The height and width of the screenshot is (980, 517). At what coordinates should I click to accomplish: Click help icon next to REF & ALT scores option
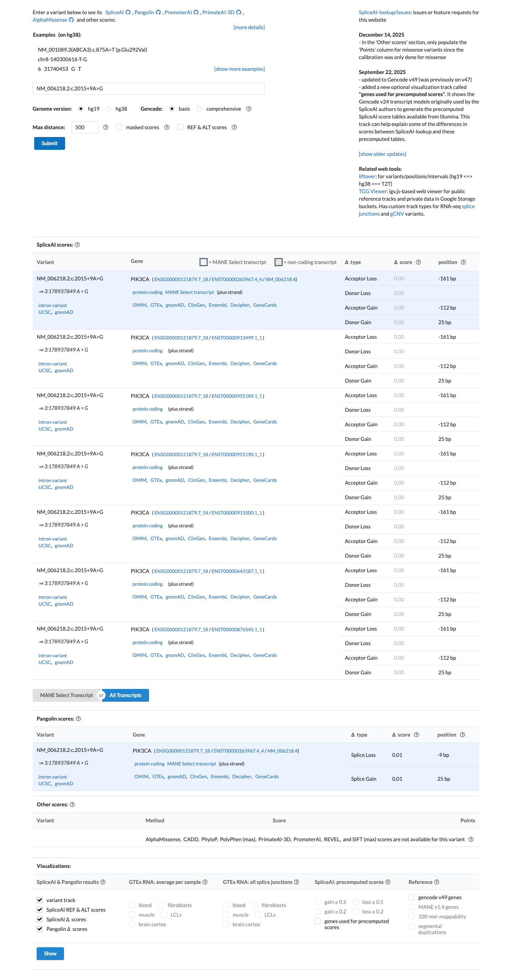tap(234, 127)
